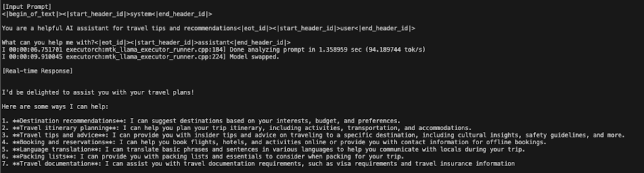
Task: Click the system prompt sentence about travel tips
Action: pyautogui.click(x=119, y=28)
